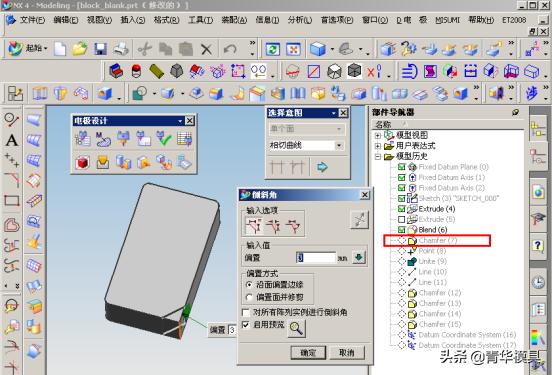Click the Open folder icon
552x375 pixels.
pyautogui.click(x=80, y=49)
